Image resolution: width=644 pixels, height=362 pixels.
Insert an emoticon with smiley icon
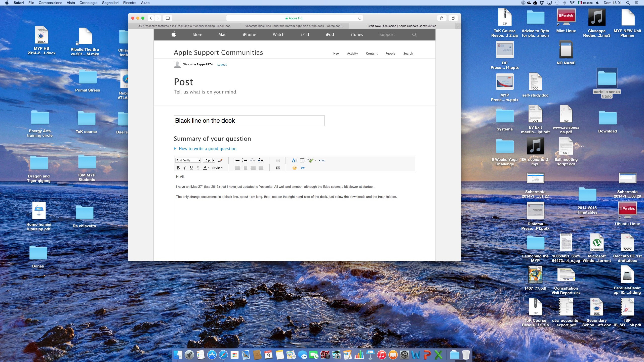(294, 168)
